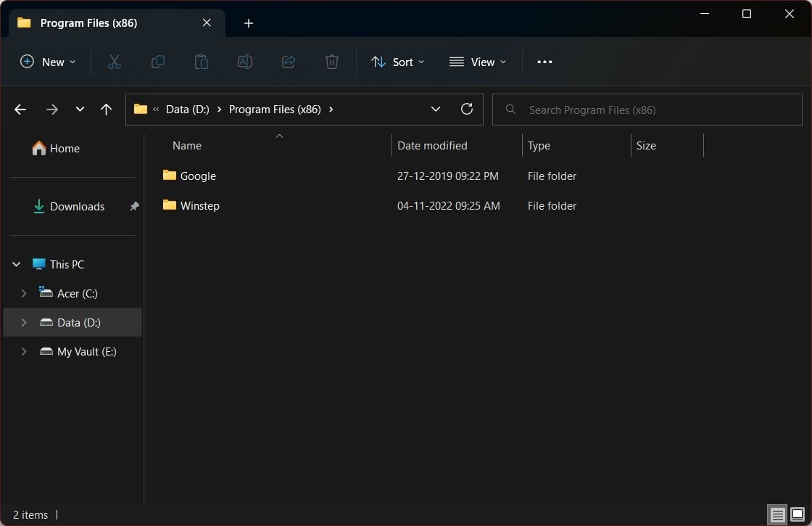This screenshot has height=526, width=812.
Task: Add a new File Explorer tab
Action: click(x=249, y=23)
